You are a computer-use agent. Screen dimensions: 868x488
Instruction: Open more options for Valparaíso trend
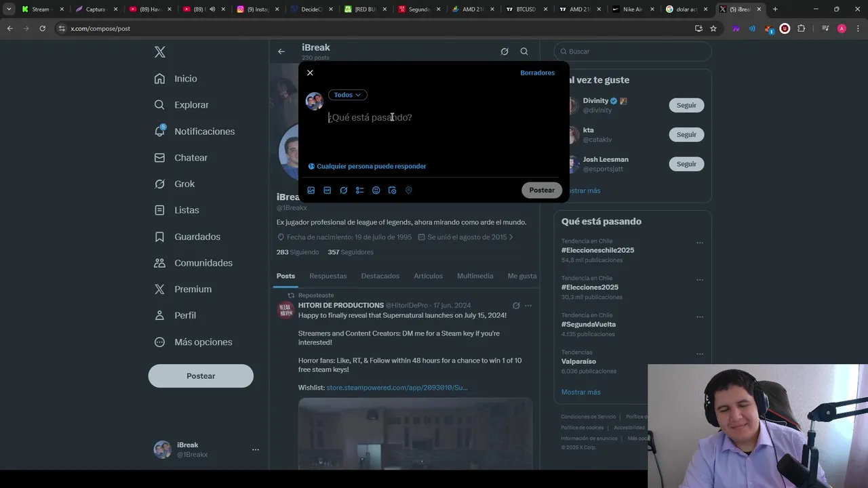click(x=700, y=354)
